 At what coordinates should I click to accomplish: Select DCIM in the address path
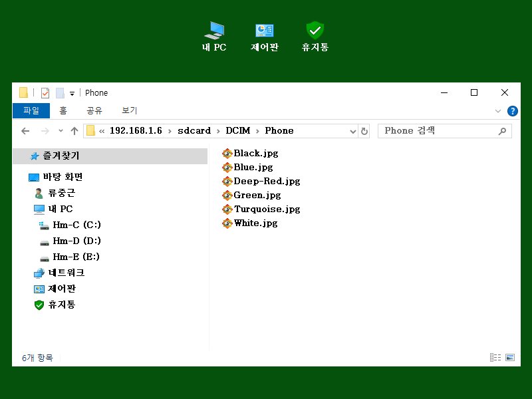238,130
